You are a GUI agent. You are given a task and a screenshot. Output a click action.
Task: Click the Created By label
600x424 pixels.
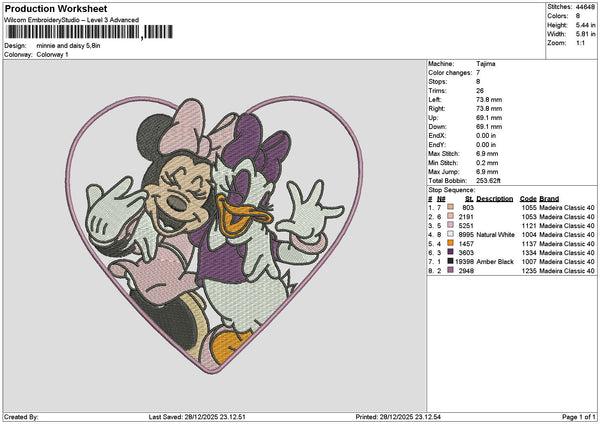[x=21, y=417]
